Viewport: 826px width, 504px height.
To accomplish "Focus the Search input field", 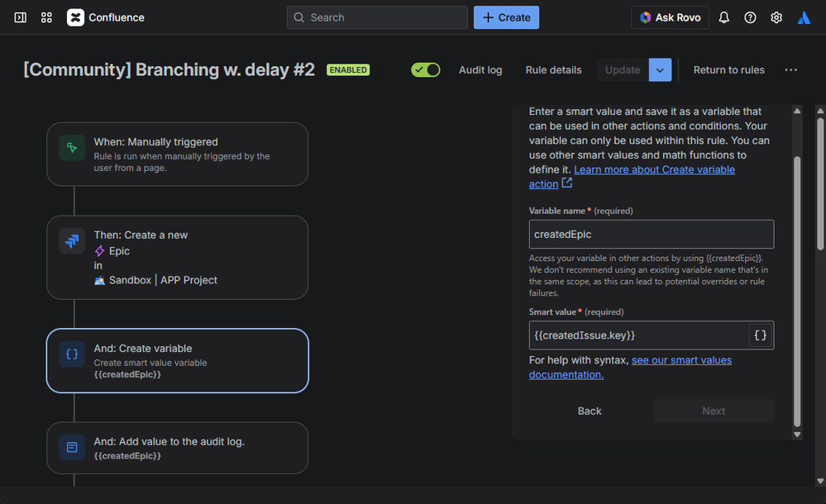I will coord(377,17).
